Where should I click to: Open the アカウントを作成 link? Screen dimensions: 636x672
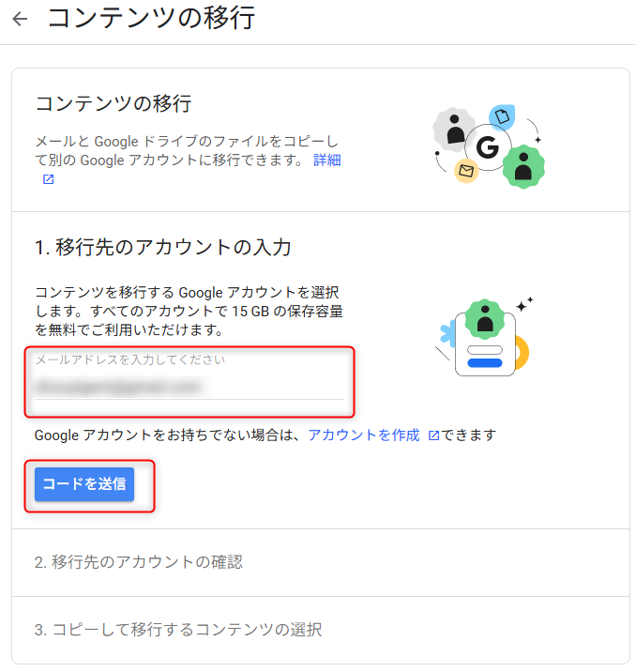point(364,435)
